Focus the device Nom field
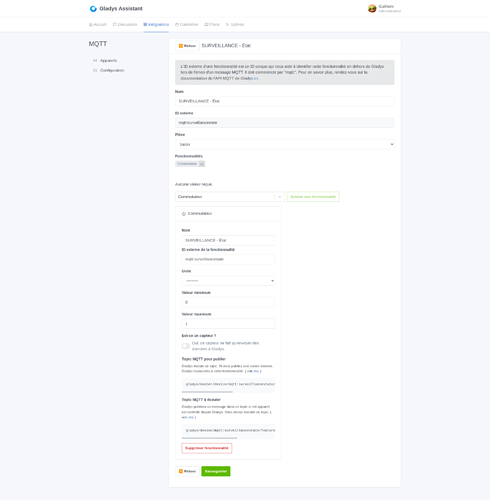 tap(285, 101)
